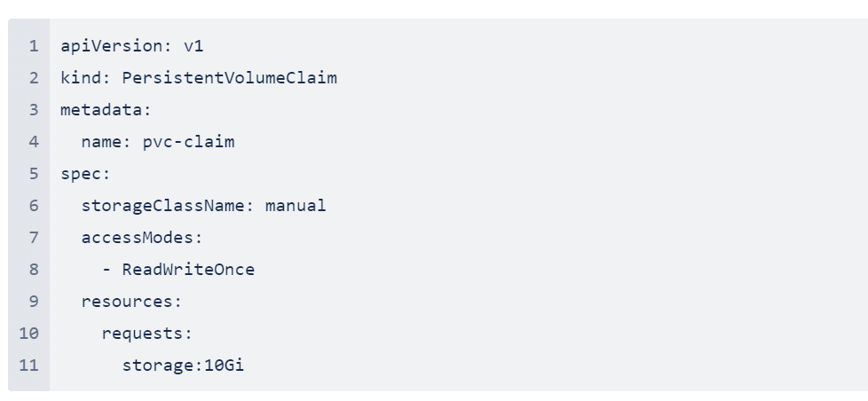
Task: Click the accessModes: key
Action: [x=142, y=238]
